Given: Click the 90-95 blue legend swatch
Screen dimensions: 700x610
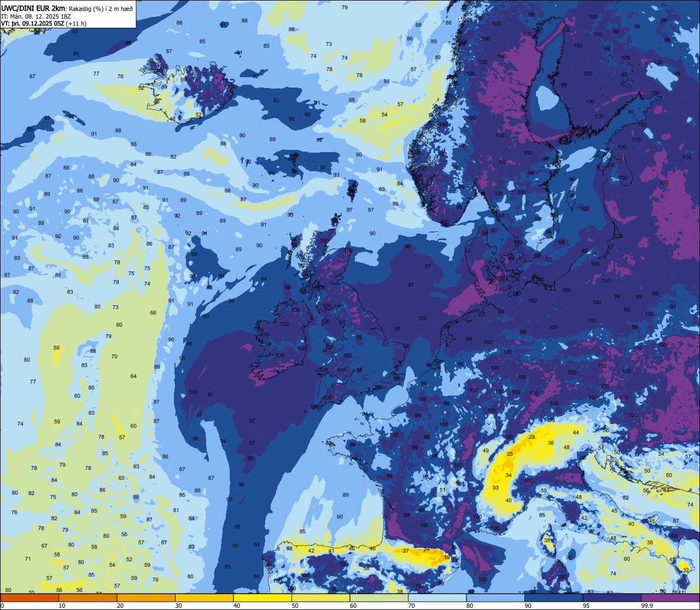Looking at the screenshot, I should (x=553, y=597).
